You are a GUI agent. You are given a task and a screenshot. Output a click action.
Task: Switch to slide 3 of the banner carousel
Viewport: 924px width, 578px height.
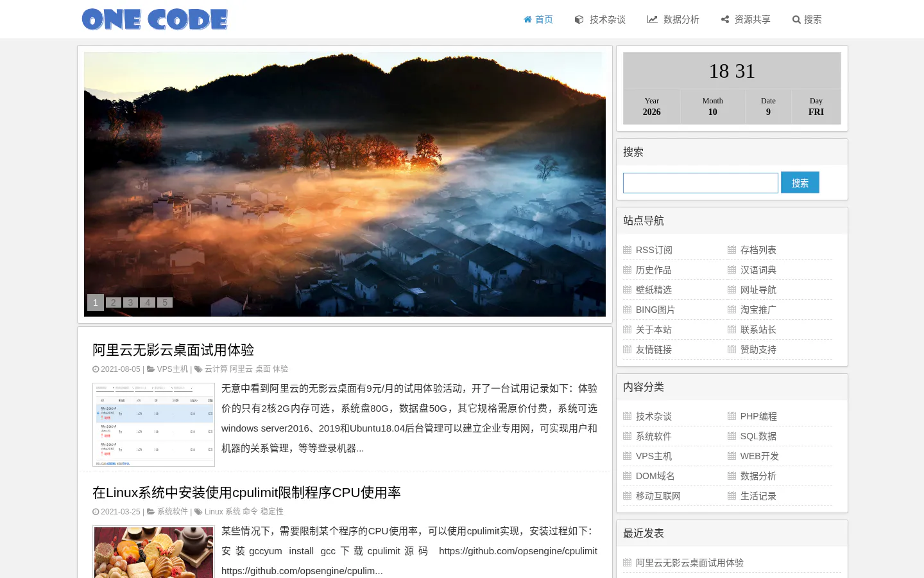coord(130,302)
